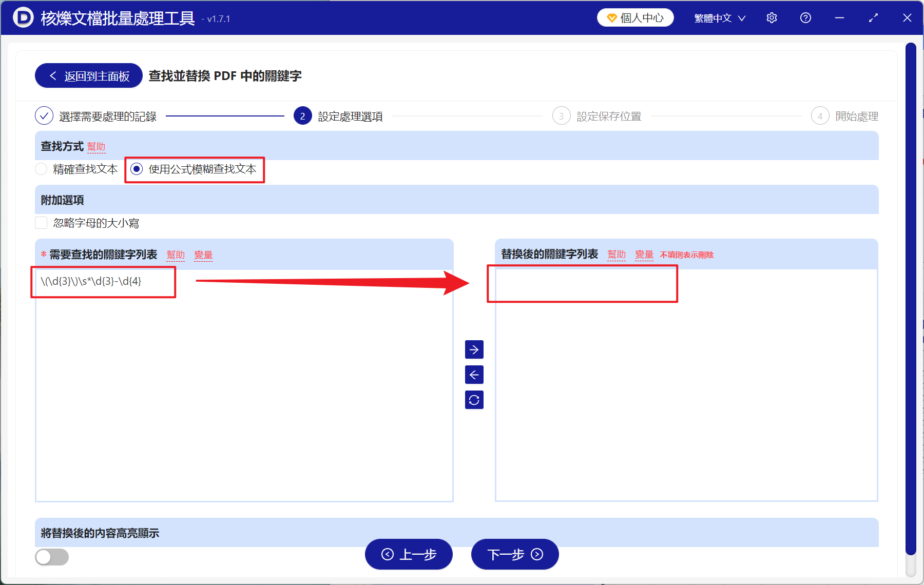Click 下一步 to continue
The width and height of the screenshot is (924, 585).
click(514, 555)
